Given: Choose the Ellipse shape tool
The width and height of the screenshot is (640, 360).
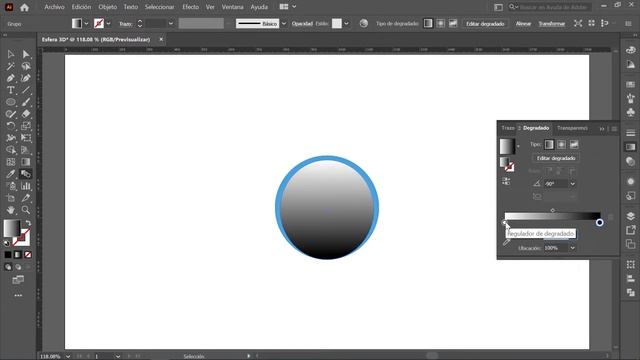Looking at the screenshot, I should pyautogui.click(x=11, y=102).
